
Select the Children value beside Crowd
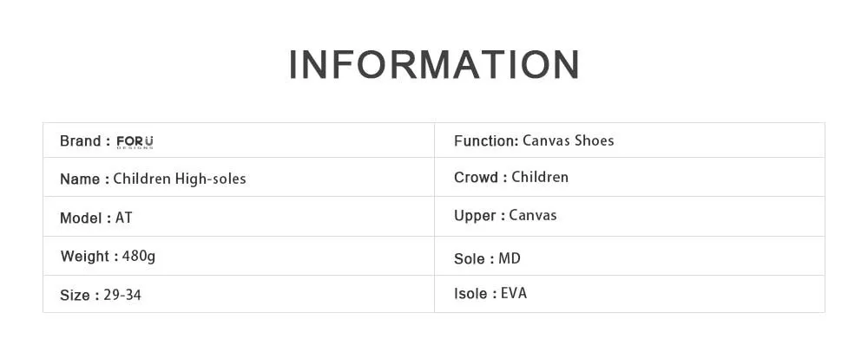pos(540,178)
